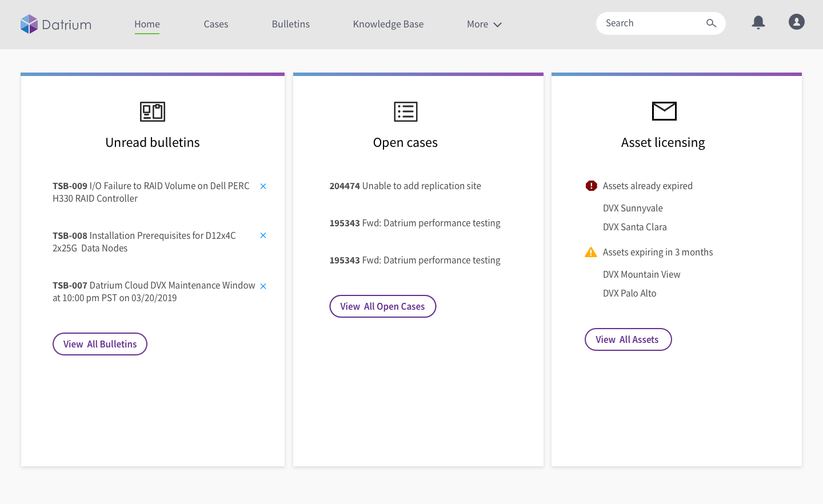Open the notifications bell

[758, 22]
